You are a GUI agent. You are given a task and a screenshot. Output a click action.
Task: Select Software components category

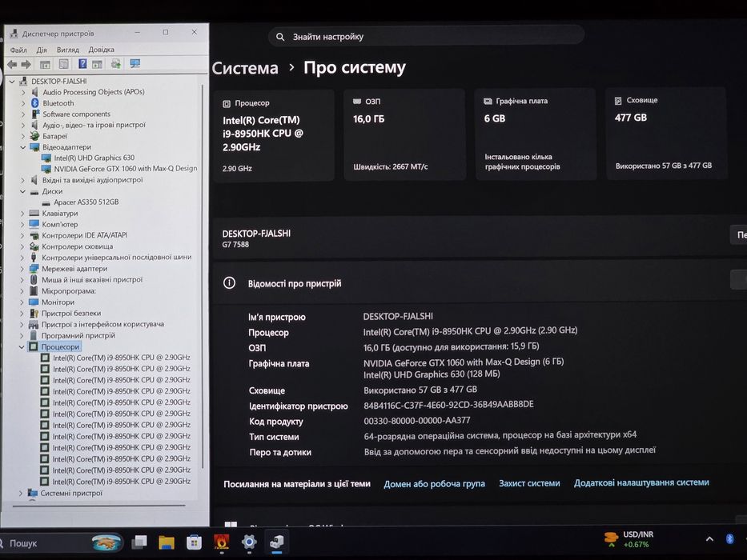[x=76, y=114]
